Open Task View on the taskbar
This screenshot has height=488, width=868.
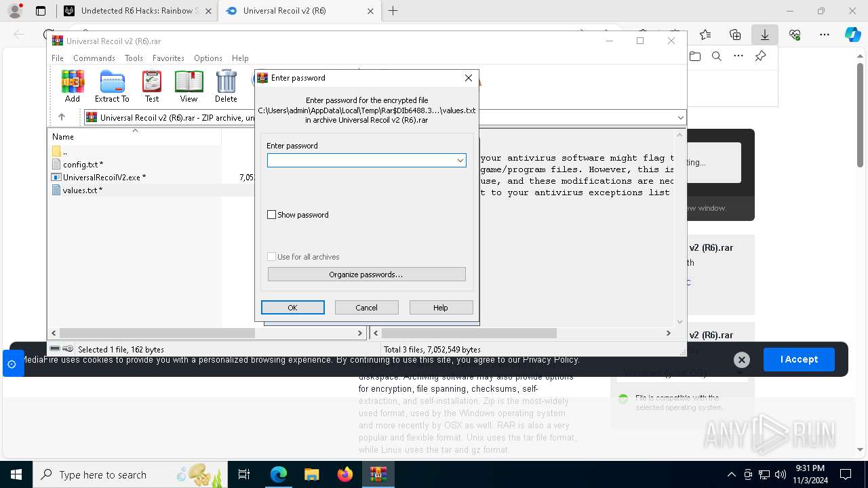(244, 474)
